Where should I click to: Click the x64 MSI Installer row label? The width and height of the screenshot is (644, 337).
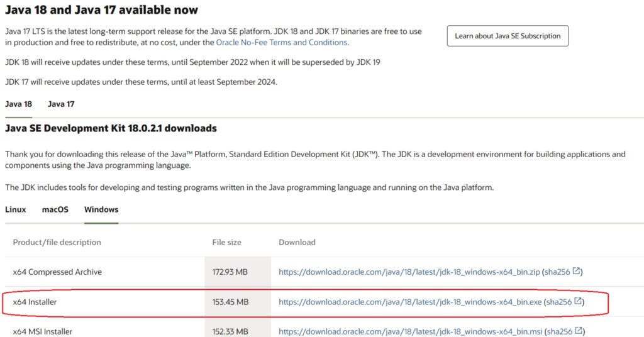[x=42, y=331]
